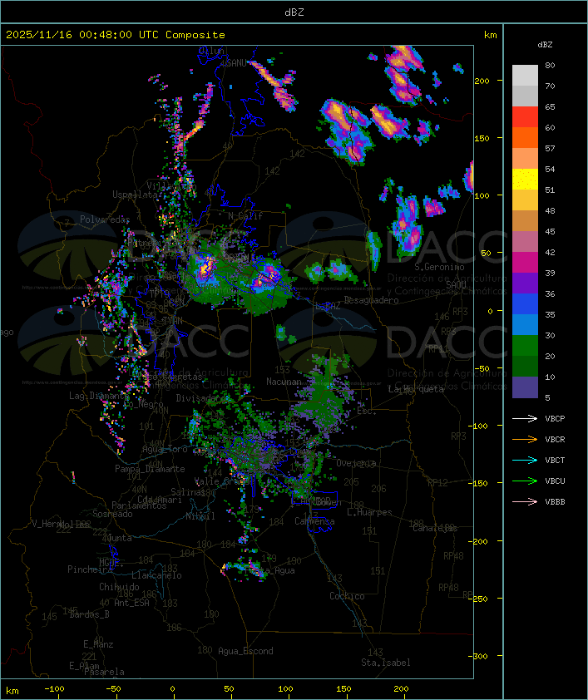Select the mauve 45 dBZ swatch
This screenshot has height=700, width=588.
(525, 242)
